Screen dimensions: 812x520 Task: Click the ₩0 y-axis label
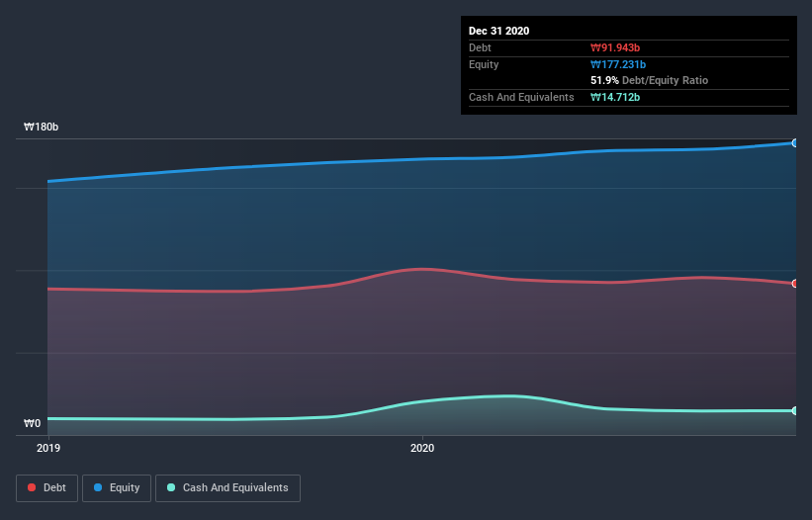[32, 423]
